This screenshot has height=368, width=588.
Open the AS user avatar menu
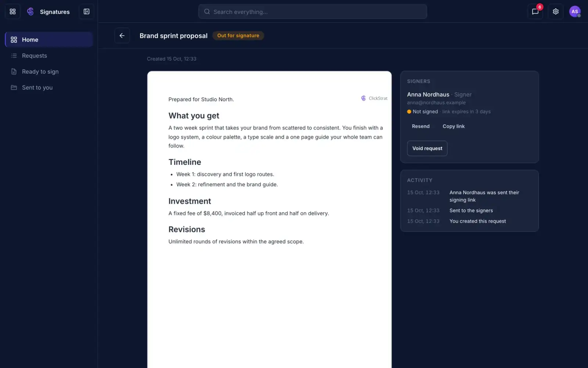575,11
